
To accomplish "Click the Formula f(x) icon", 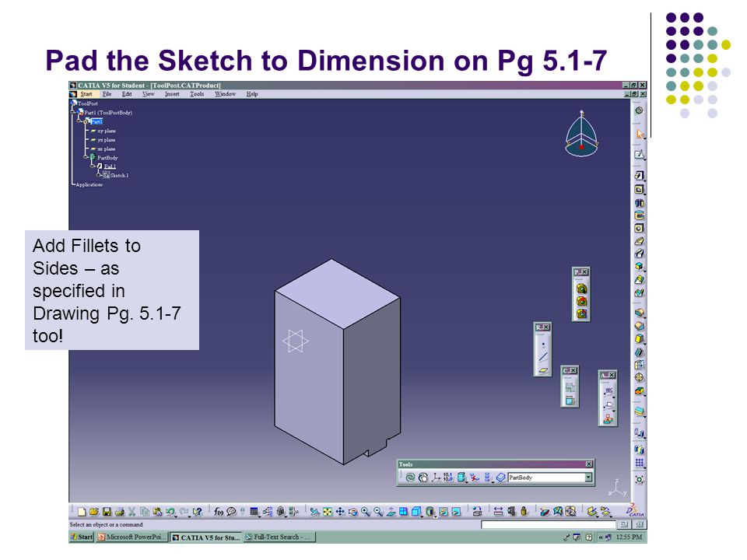I will click(x=218, y=512).
